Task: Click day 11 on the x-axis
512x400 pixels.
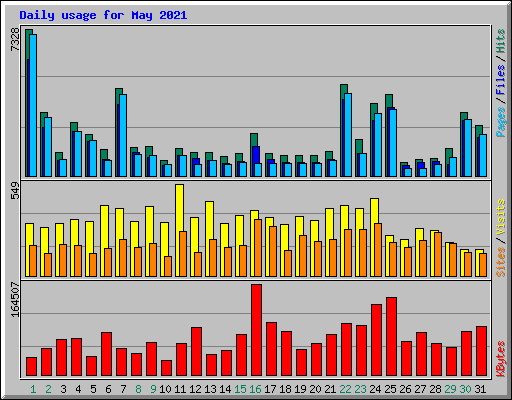Action: [x=180, y=389]
